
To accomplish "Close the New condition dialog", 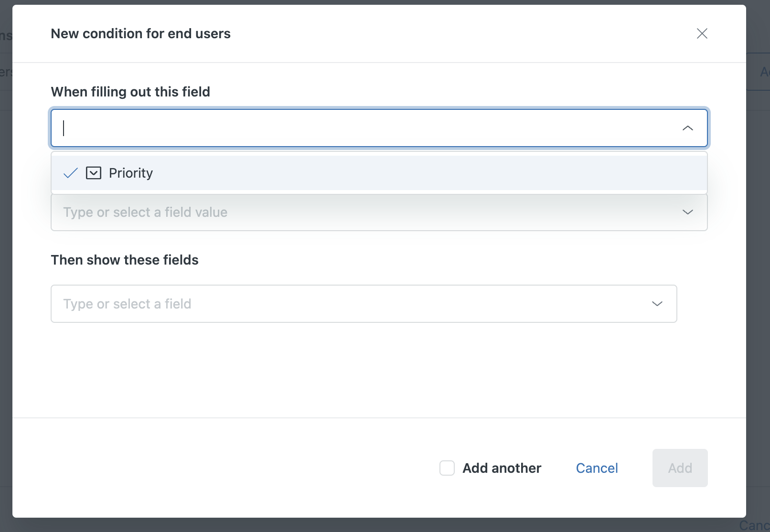I will click(702, 33).
